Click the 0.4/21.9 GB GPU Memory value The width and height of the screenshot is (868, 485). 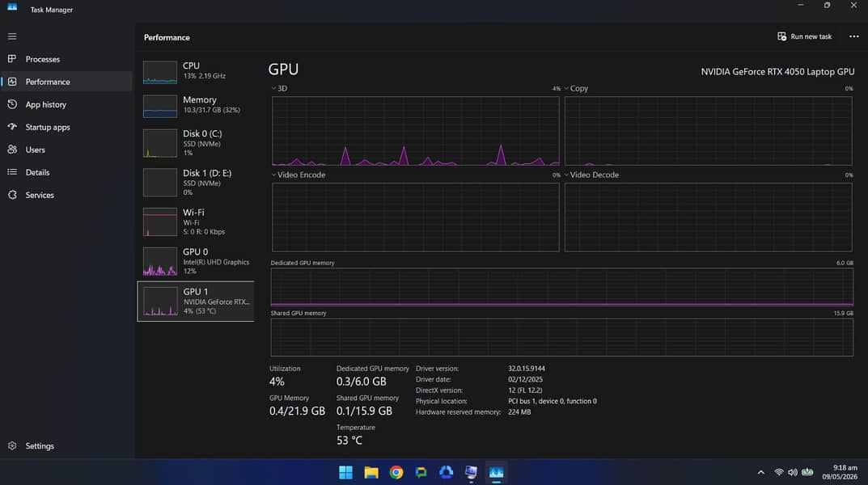tap(297, 411)
